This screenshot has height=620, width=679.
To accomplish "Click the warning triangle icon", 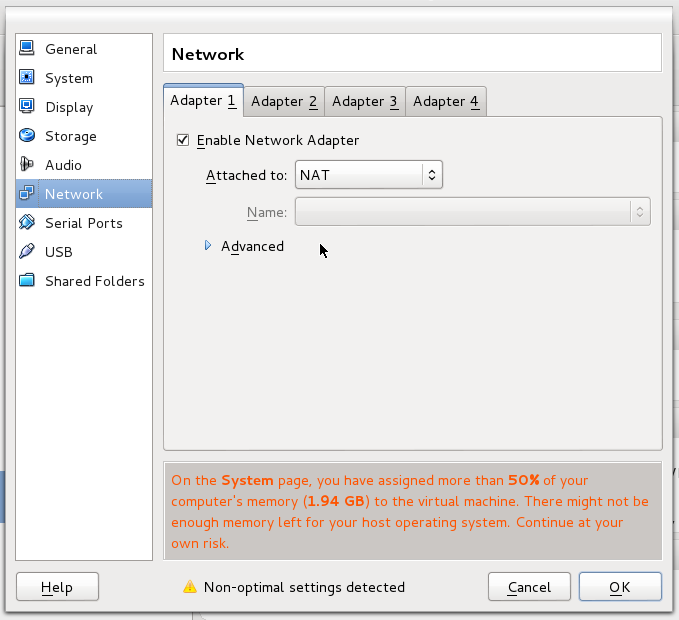I will click(190, 587).
